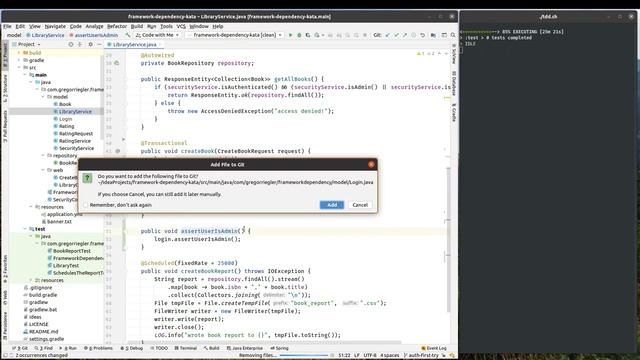Click the gutter icon beside the repository field
640x360 pixels.
pyautogui.click(x=117, y=63)
